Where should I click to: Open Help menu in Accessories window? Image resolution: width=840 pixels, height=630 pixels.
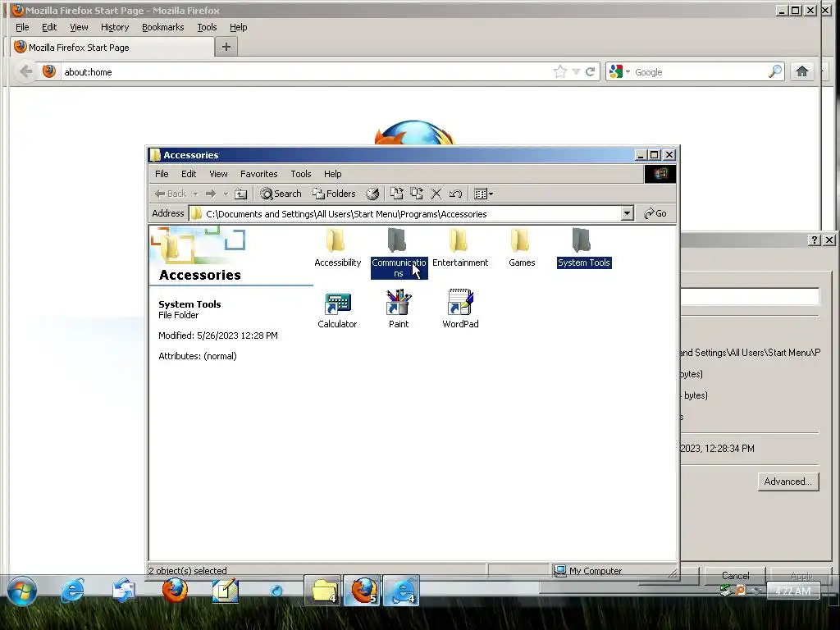coord(333,174)
